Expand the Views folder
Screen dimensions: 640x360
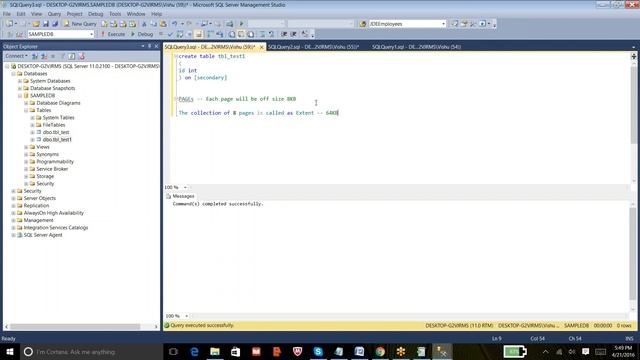[x=26, y=147]
